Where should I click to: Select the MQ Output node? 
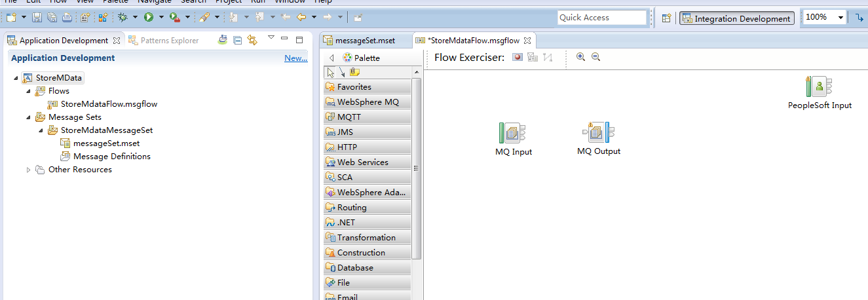click(598, 139)
